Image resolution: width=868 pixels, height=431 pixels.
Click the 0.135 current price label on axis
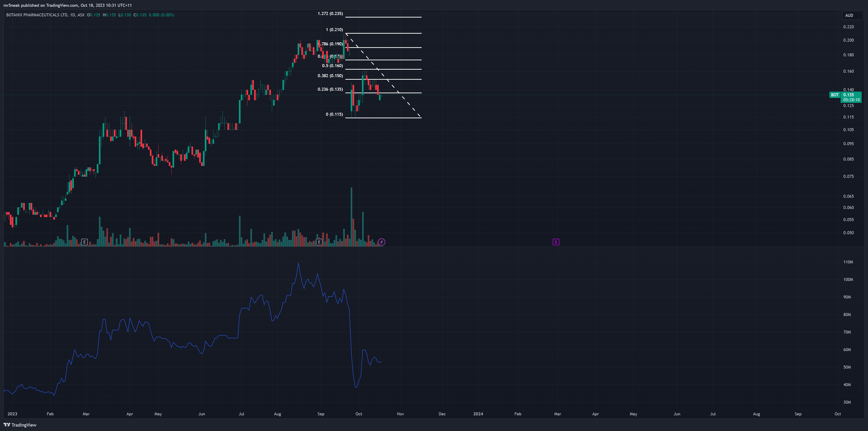[x=848, y=95]
